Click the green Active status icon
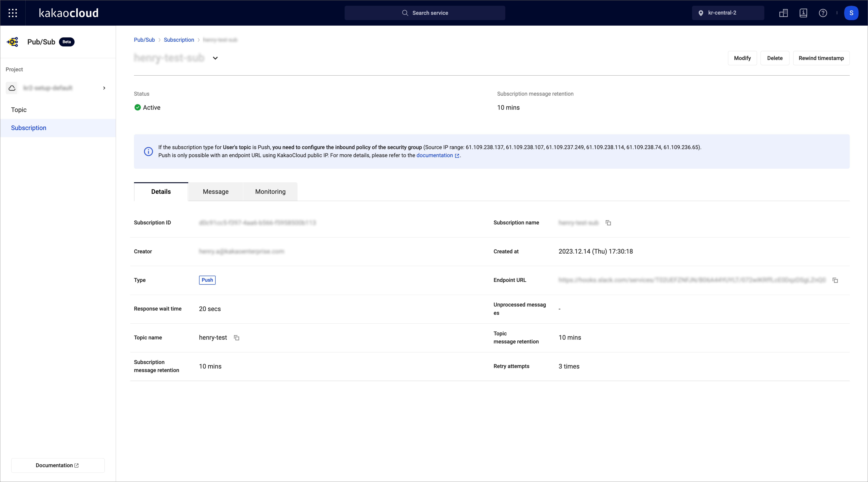 click(137, 108)
